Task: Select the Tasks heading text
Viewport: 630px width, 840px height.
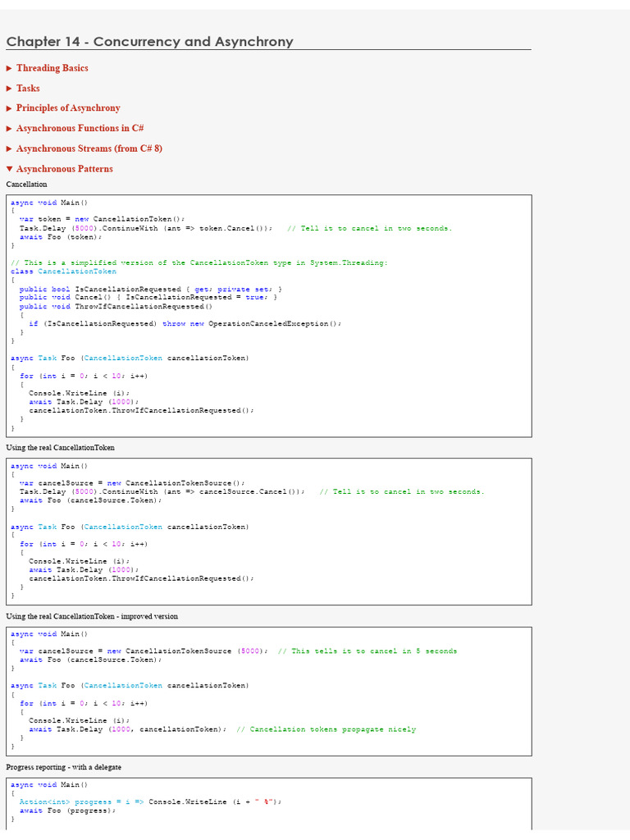Action: [x=28, y=89]
